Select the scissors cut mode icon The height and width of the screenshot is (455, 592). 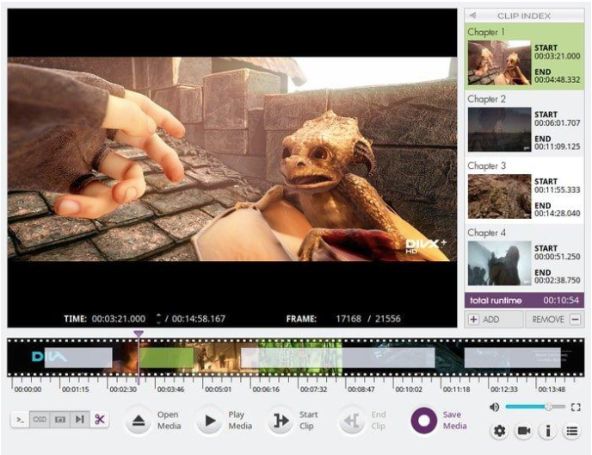click(100, 419)
